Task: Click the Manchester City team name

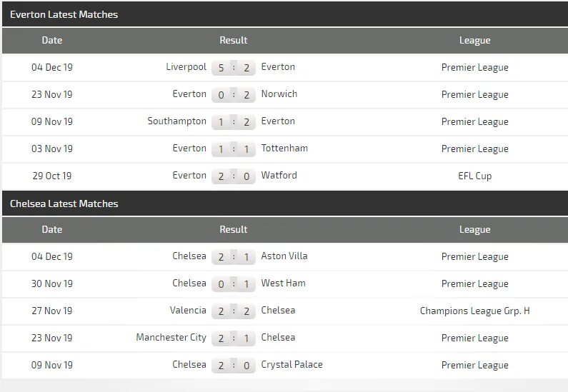Action: click(171, 338)
